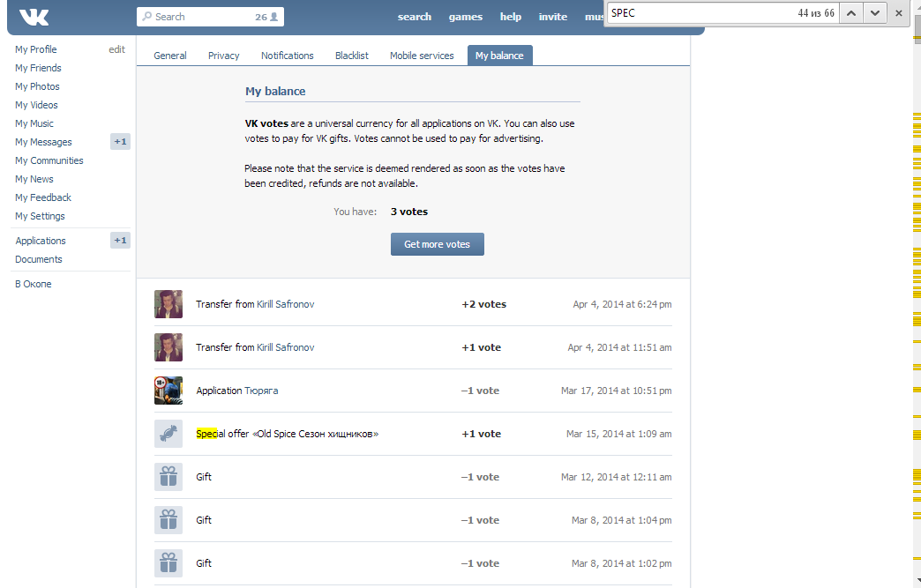Open Kirill Safronov link on +2 votes row
This screenshot has width=921, height=588.
click(x=286, y=304)
